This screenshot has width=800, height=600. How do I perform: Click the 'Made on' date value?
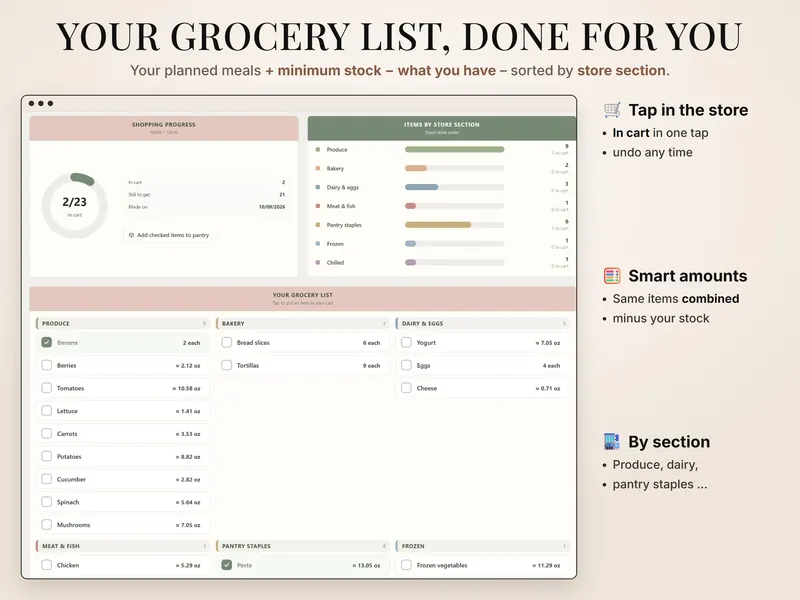(x=272, y=207)
